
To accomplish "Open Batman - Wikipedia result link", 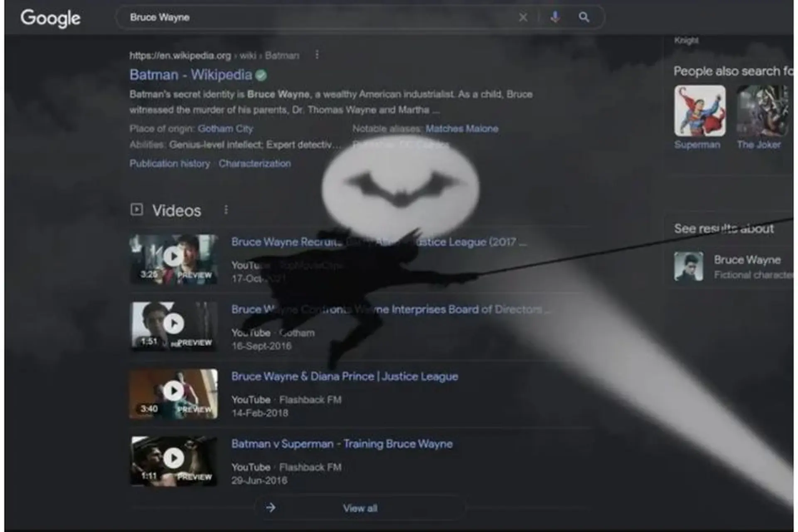I will (190, 75).
